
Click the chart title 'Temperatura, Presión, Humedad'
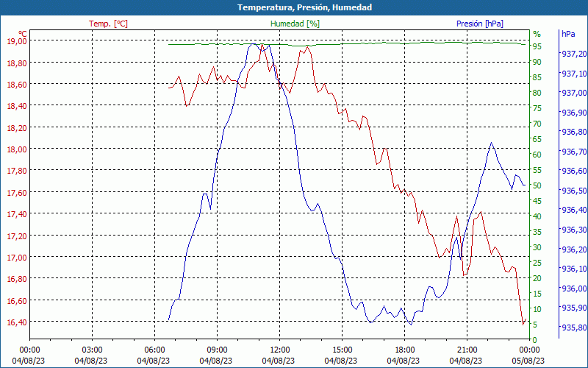(x=304, y=7)
